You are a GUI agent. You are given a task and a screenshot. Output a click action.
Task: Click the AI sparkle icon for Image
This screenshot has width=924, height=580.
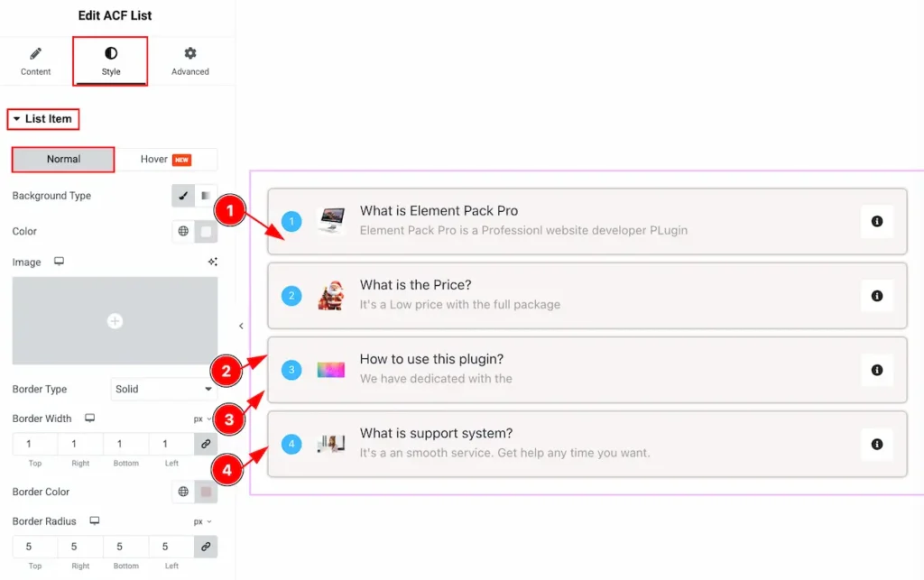tap(212, 262)
